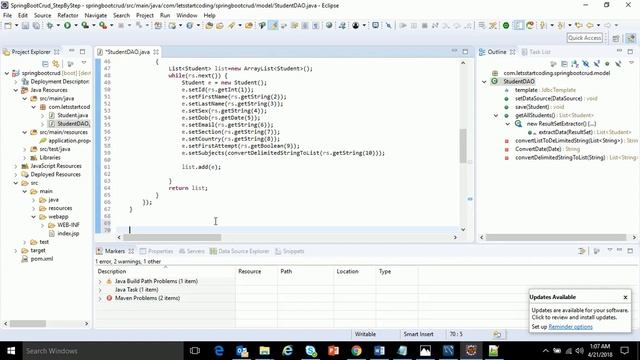Click the New file toolbar icon
The image size is (640, 360).
point(8,26)
